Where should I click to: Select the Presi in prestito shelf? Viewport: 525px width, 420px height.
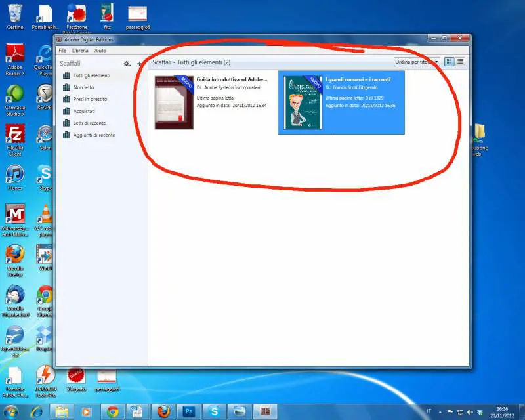90,99
